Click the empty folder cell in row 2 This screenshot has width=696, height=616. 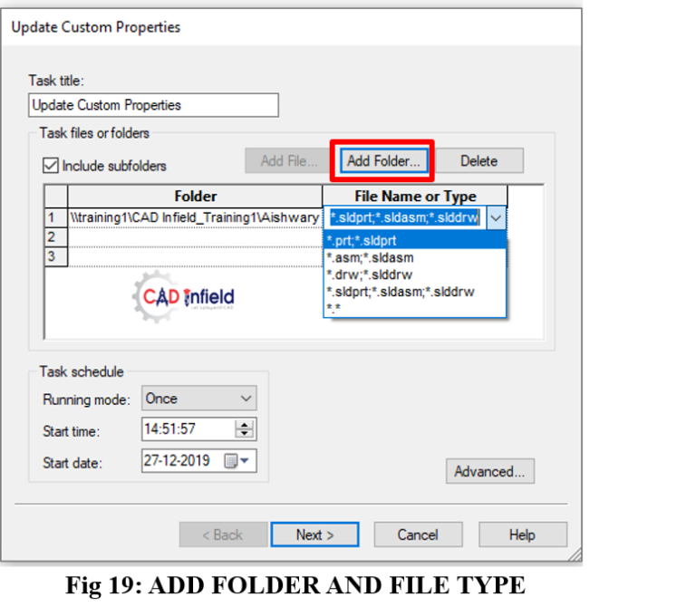click(x=195, y=237)
